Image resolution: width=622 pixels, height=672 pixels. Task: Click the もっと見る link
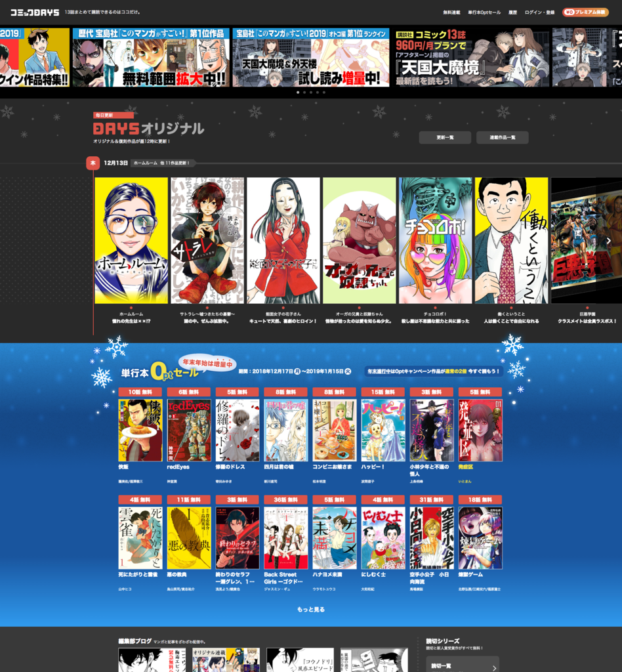point(311,609)
